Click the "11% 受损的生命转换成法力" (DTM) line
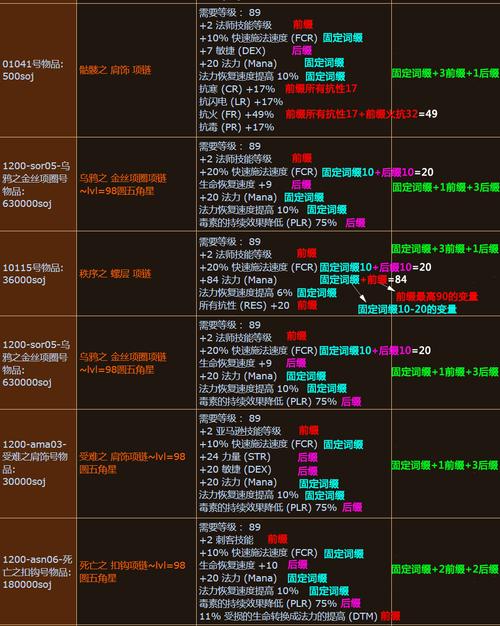 [288, 616]
